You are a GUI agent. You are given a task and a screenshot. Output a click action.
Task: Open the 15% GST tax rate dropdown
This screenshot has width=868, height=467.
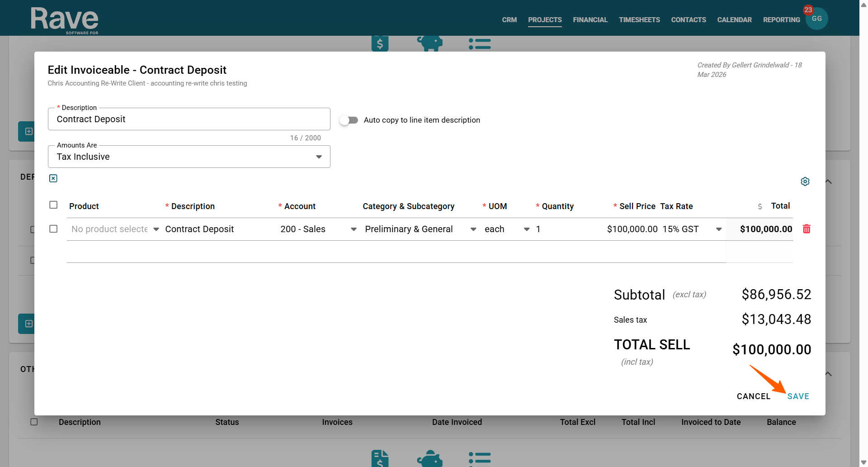coord(692,229)
